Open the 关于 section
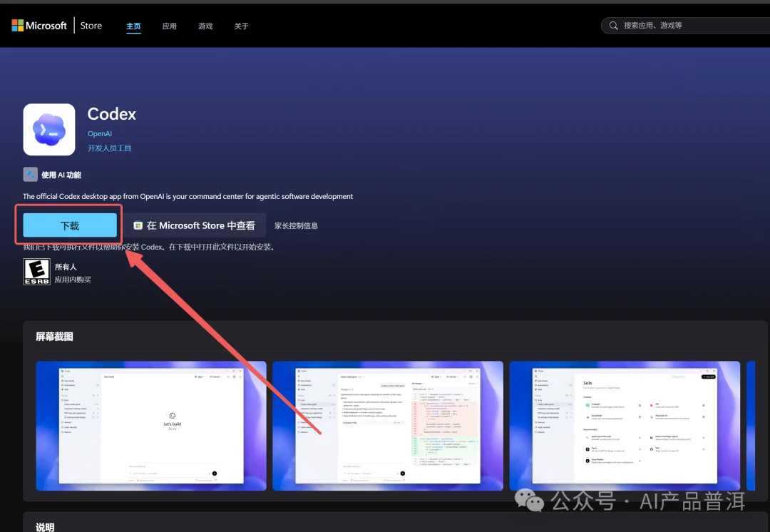The width and height of the screenshot is (770, 532). (241, 25)
